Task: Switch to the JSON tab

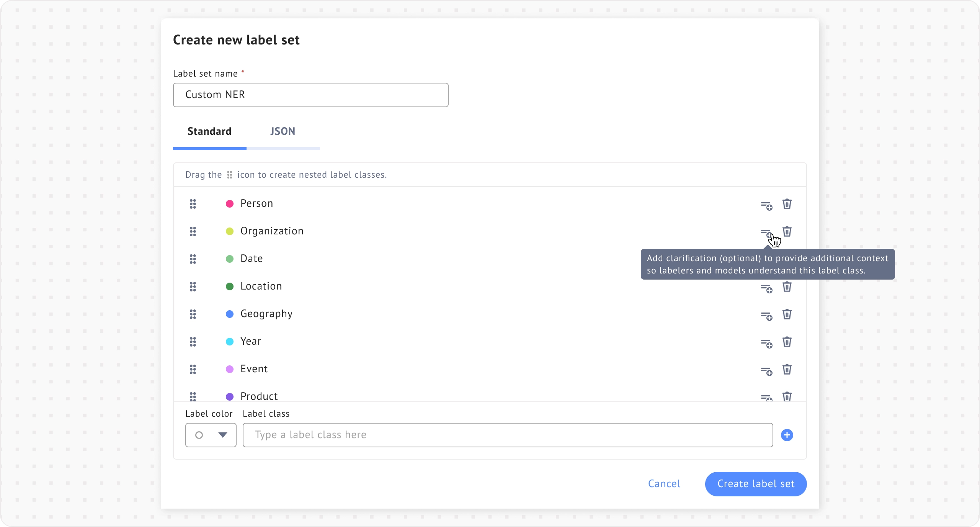Action: [283, 131]
